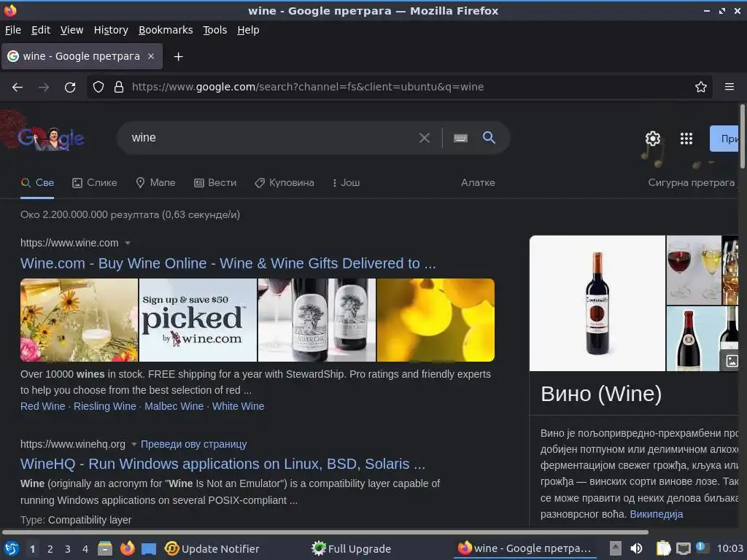This screenshot has height=560, width=747.
Task: Launch Firefox from the panel quick launcher
Action: pos(127,548)
